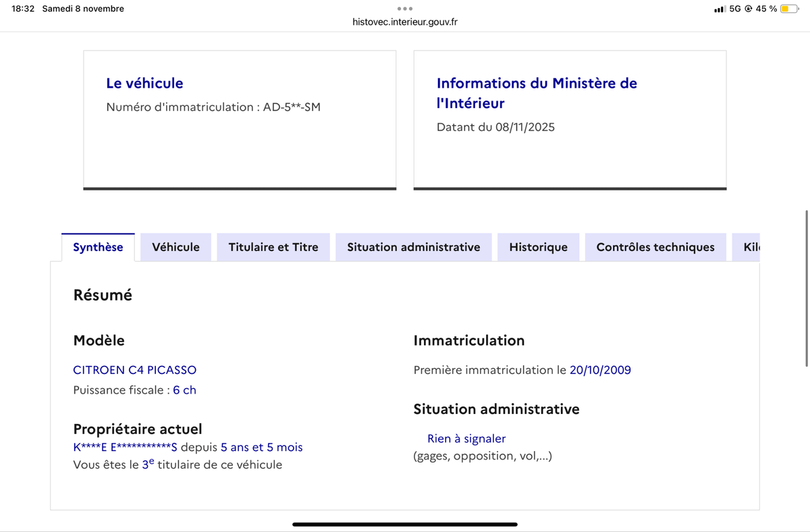The height and width of the screenshot is (532, 810).
Task: Click the "Rien à signaler" status link
Action: [x=466, y=438]
